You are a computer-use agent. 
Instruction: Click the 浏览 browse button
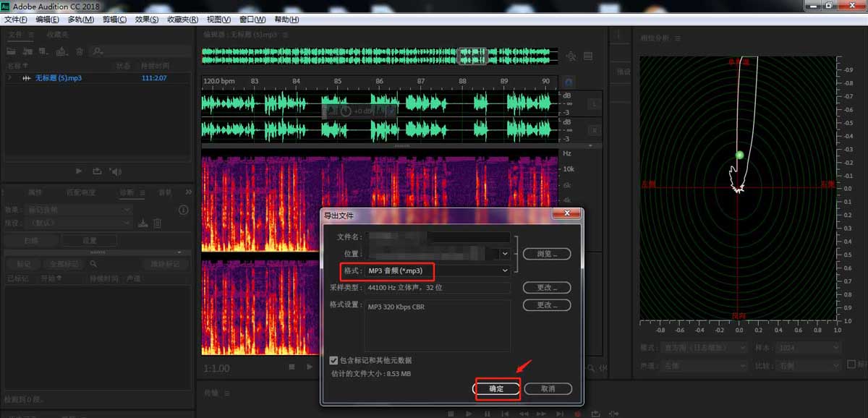coord(547,254)
